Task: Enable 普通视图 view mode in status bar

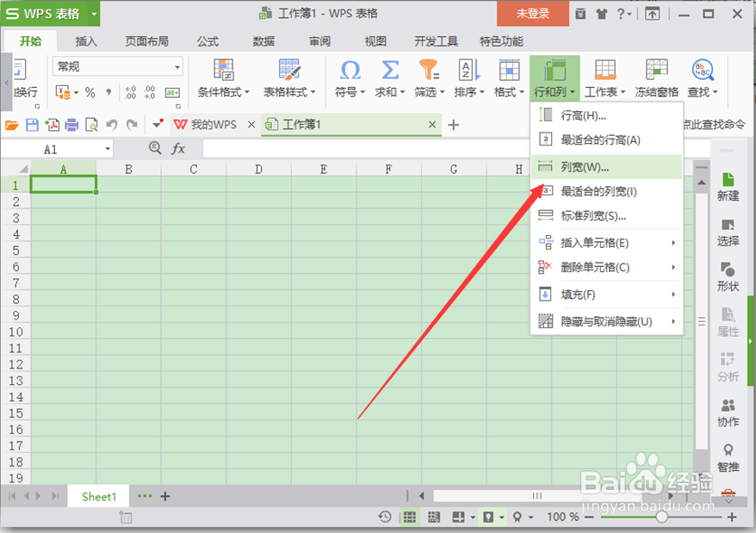Action: point(410,517)
